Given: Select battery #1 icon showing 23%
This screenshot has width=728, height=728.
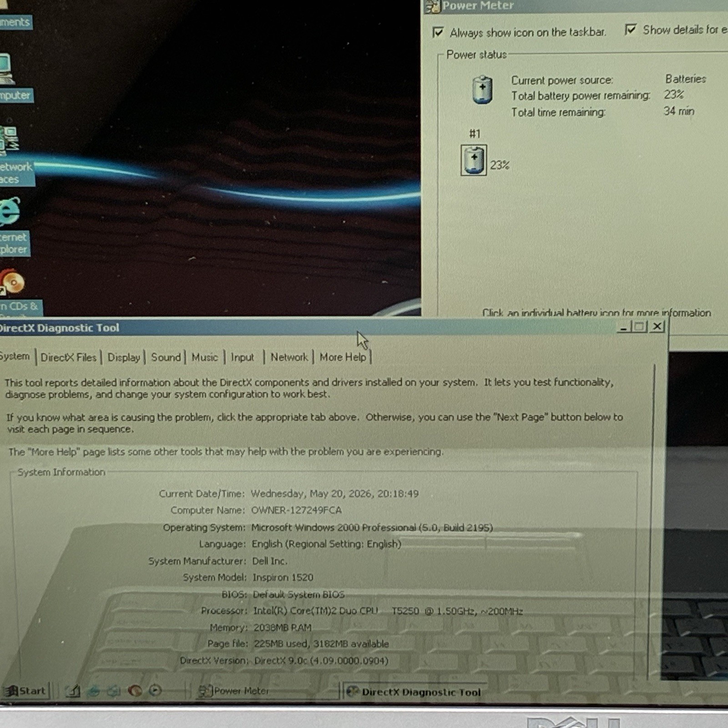Looking at the screenshot, I should 474,160.
